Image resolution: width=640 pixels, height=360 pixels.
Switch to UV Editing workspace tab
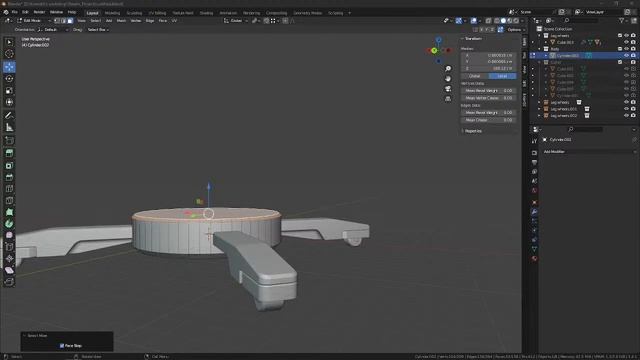coord(157,13)
